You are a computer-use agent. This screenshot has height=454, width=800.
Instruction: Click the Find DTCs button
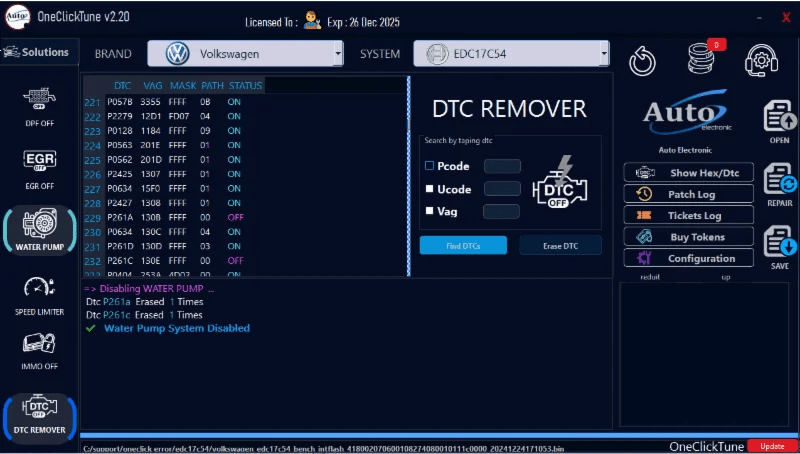tap(463, 245)
